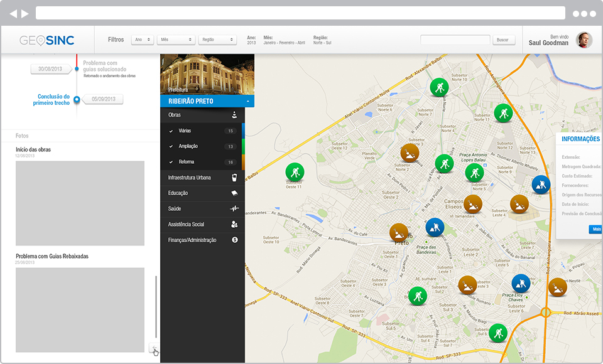Image resolution: width=603 pixels, height=364 pixels.
Task: Click the browser address bar
Action: [x=300, y=13]
